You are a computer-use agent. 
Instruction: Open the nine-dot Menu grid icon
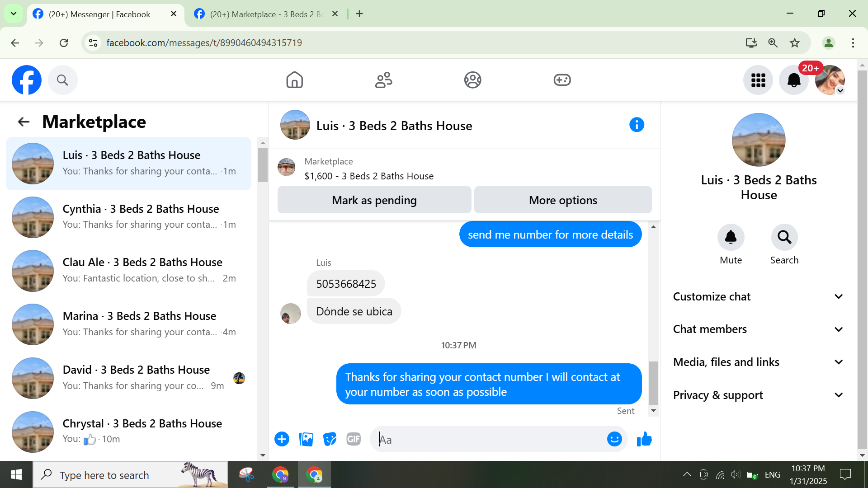[758, 80]
